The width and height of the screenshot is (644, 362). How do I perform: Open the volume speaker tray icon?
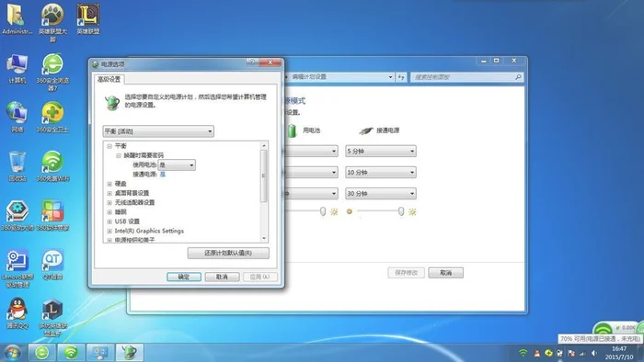click(594, 353)
